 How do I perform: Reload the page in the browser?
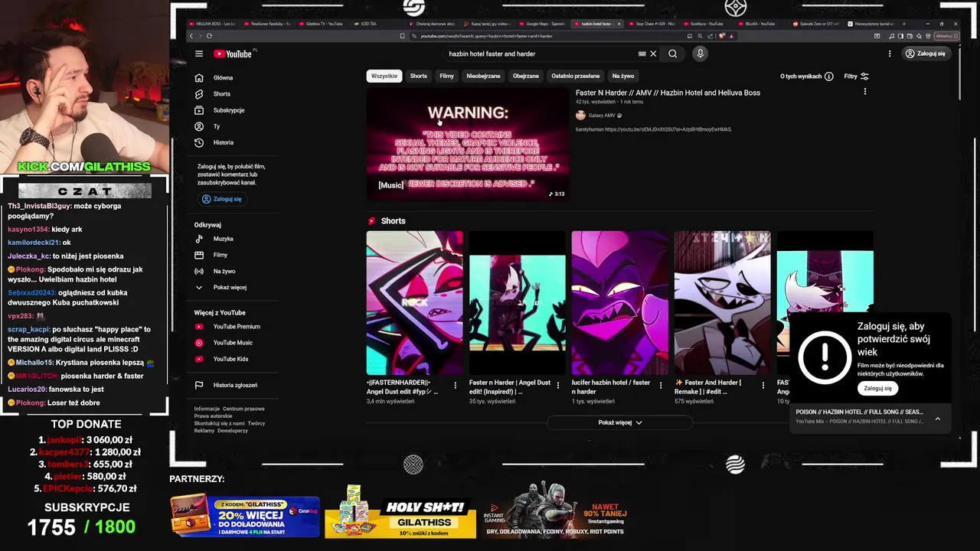click(209, 36)
